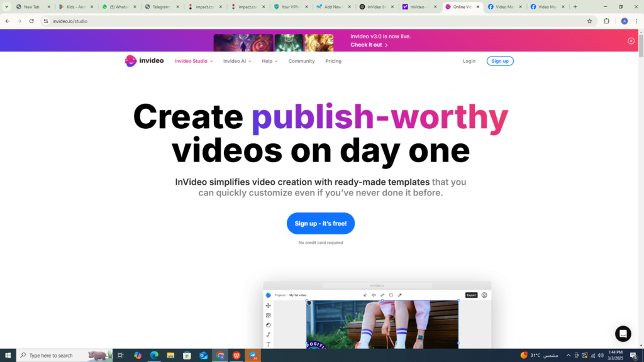Open the Windows Start menu
The height and width of the screenshot is (362, 644).
8,356
